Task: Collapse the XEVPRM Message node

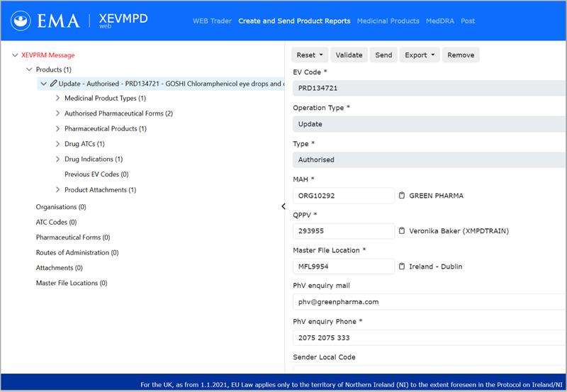Action: 15,55
